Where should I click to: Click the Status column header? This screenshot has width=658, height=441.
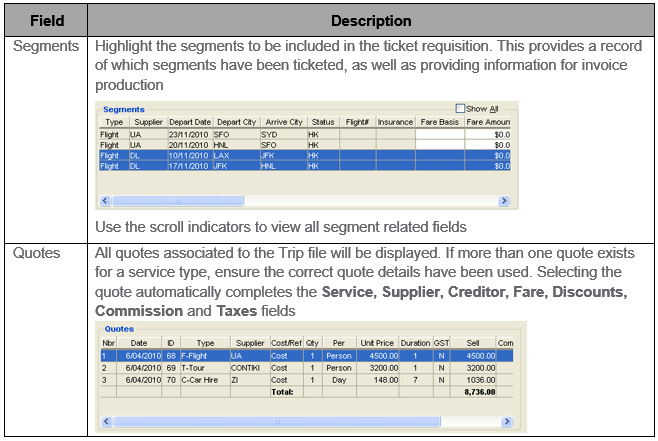[323, 122]
